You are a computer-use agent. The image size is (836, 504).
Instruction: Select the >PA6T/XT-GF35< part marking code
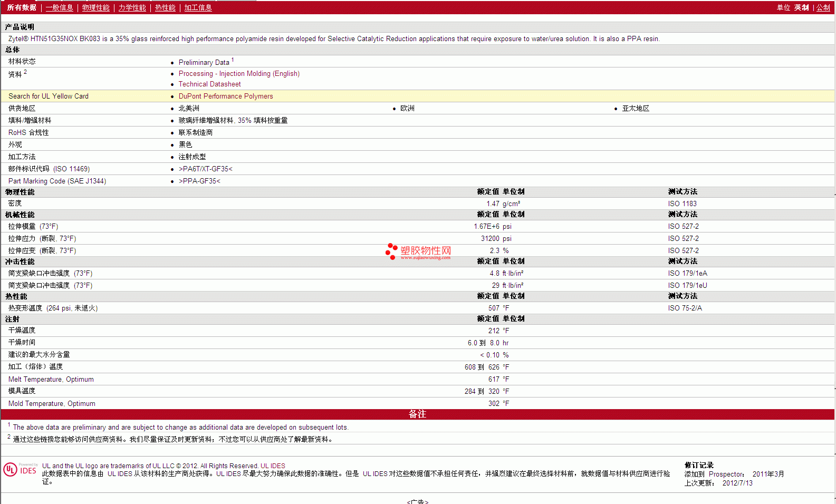(205, 169)
